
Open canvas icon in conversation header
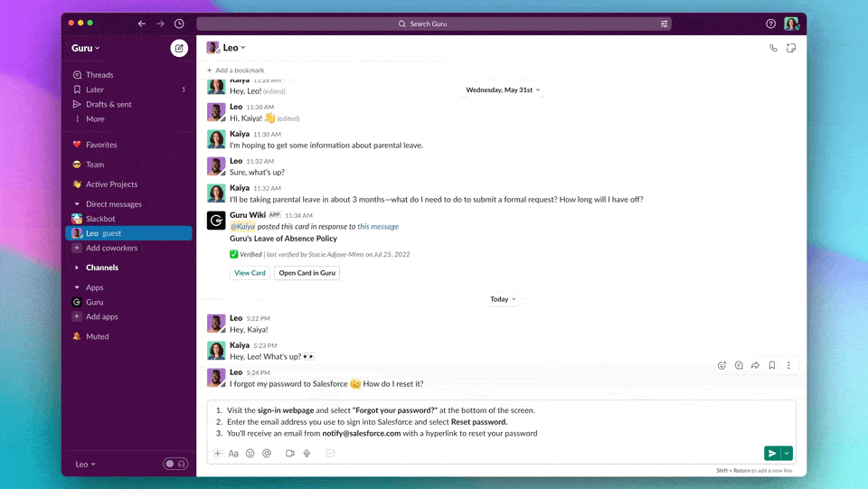tap(791, 48)
